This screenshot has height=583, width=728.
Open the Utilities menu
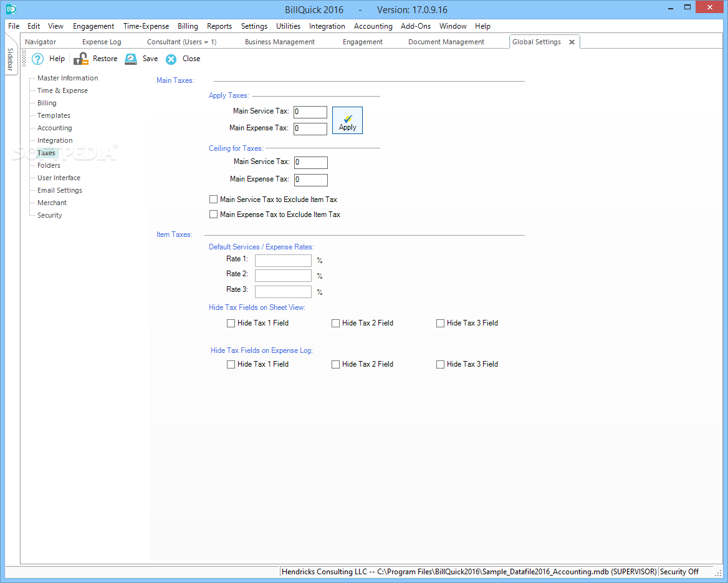tap(289, 26)
